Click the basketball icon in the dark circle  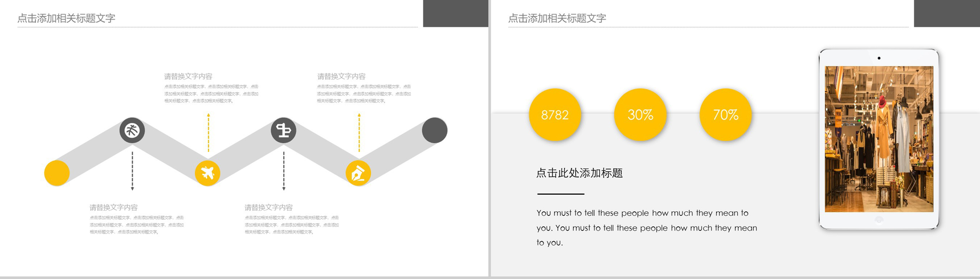pyautogui.click(x=132, y=130)
